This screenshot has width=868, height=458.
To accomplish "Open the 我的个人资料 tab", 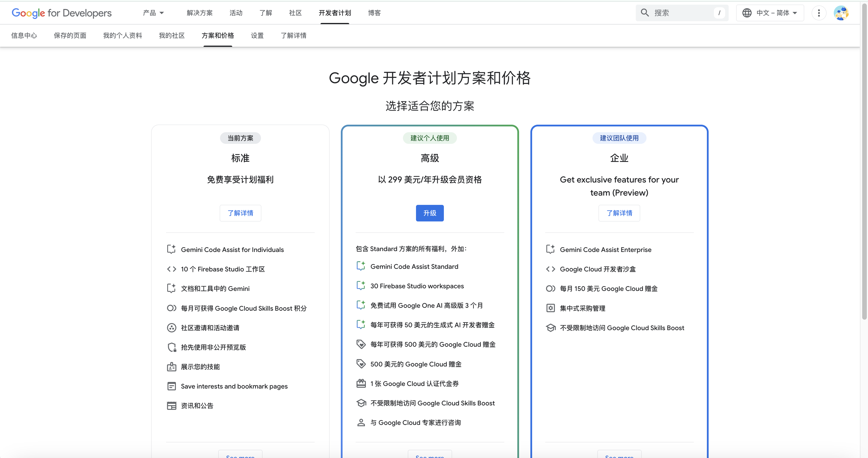I will click(x=122, y=35).
